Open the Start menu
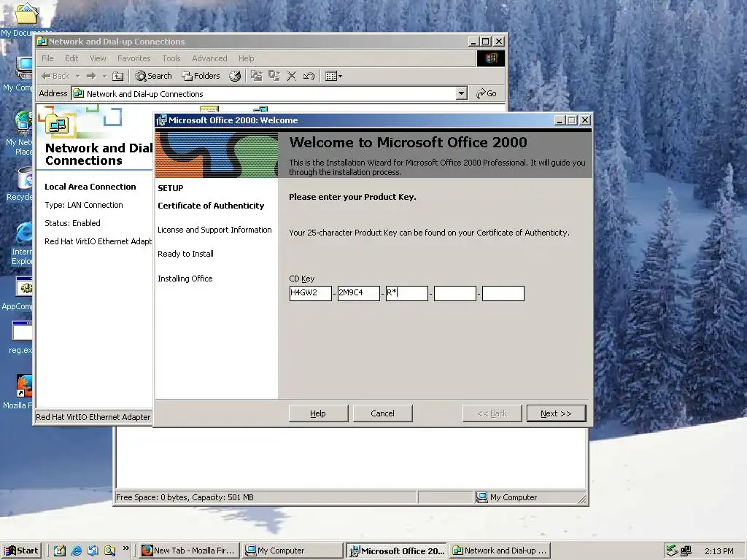The width and height of the screenshot is (747, 560). (x=21, y=551)
